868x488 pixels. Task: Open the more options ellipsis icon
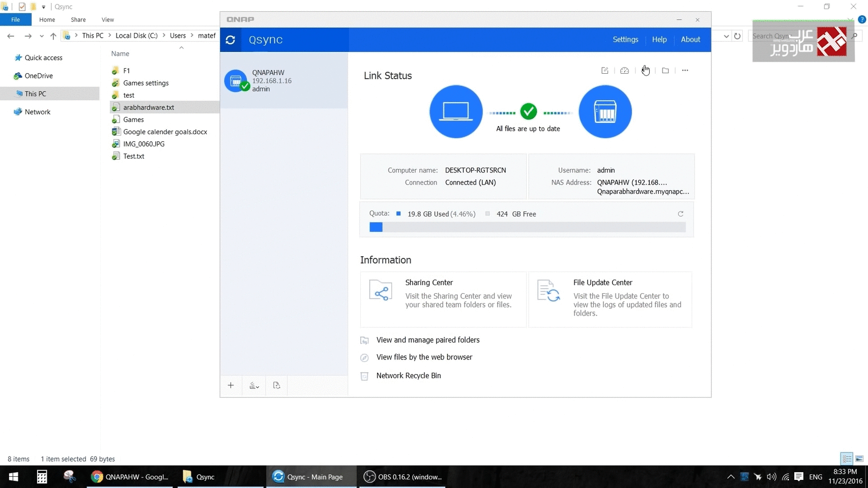coord(685,71)
